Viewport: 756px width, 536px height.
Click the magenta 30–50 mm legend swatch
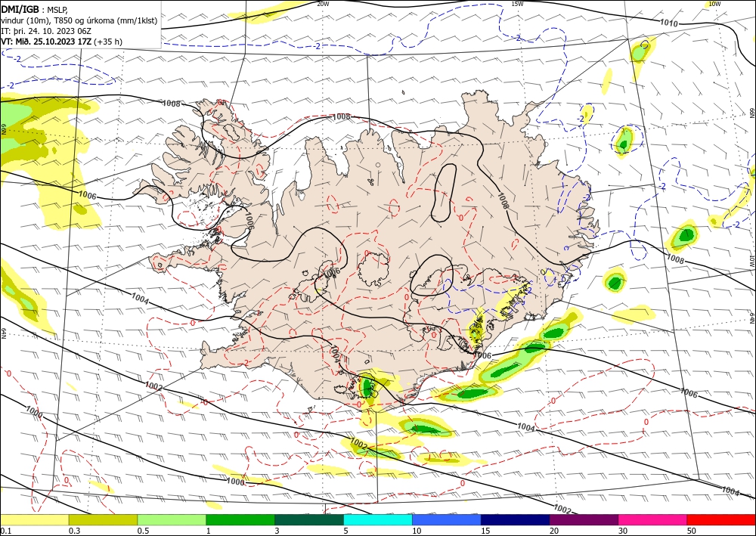click(x=653, y=519)
